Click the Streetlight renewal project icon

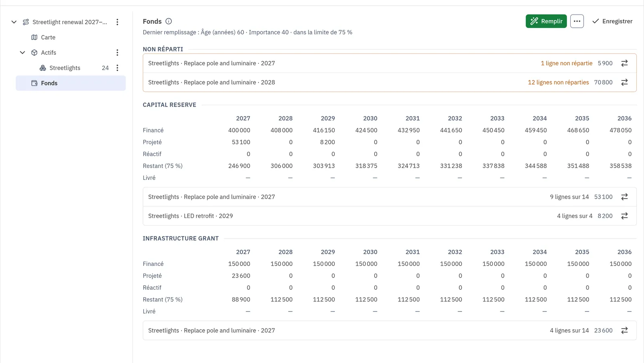point(26,22)
